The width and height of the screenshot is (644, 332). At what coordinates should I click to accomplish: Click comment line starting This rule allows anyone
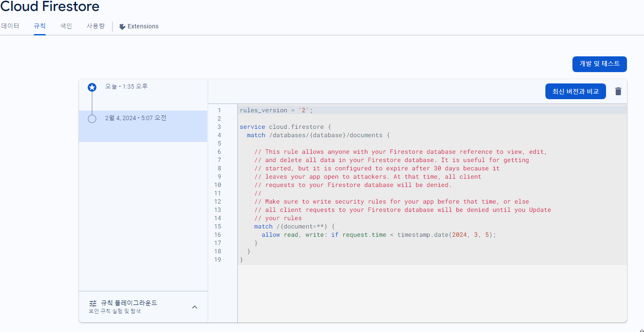pos(401,152)
